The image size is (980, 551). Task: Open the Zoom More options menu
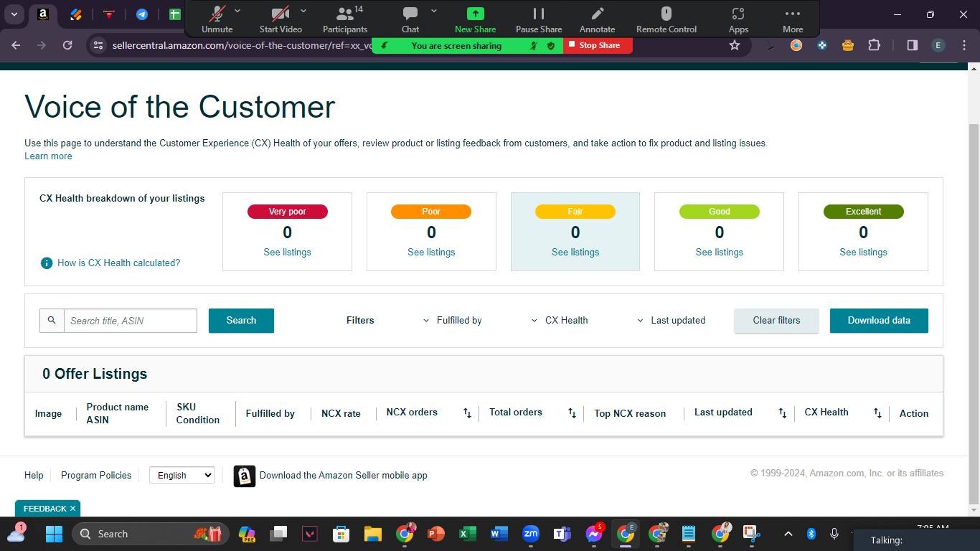793,19
